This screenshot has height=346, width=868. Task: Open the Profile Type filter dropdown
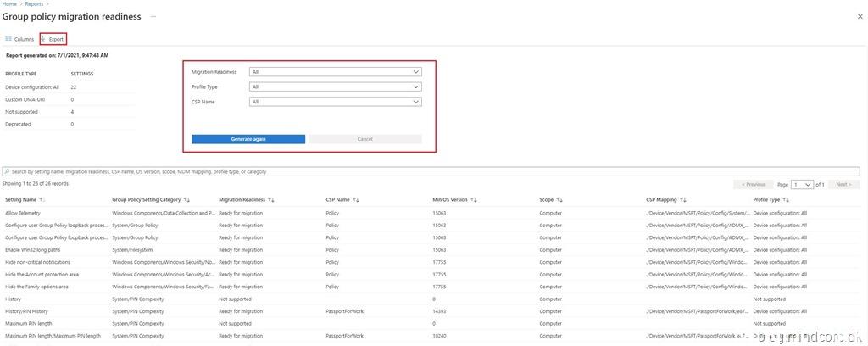[335, 86]
